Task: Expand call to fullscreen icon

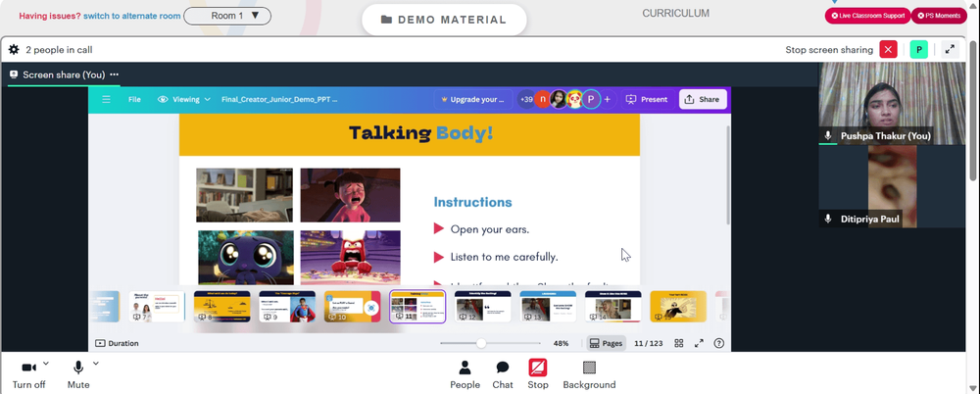Action: 950,49
